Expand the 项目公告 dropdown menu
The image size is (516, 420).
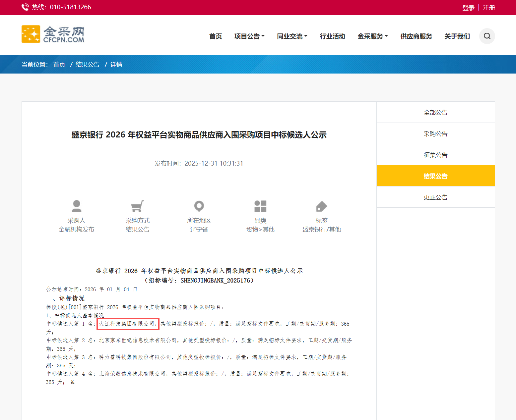pos(249,36)
